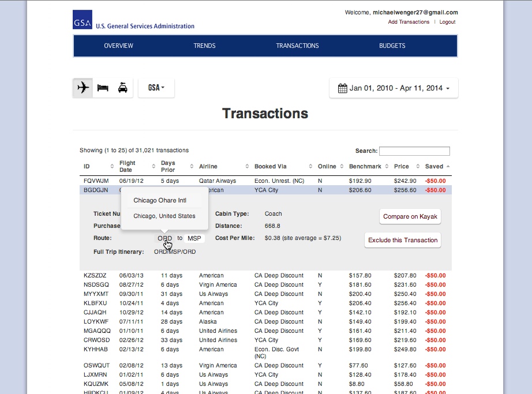Collapse the highlighted BGDGJN row

pyautogui.click(x=265, y=190)
